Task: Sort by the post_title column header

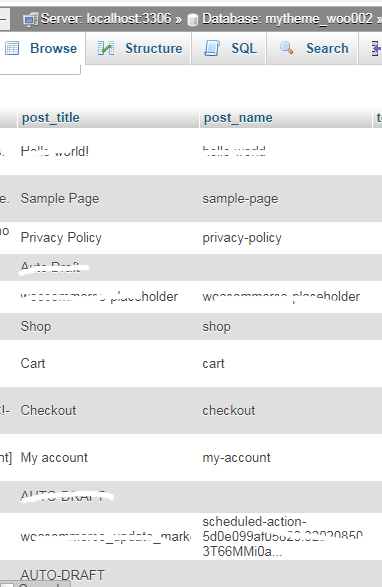Action: click(51, 118)
